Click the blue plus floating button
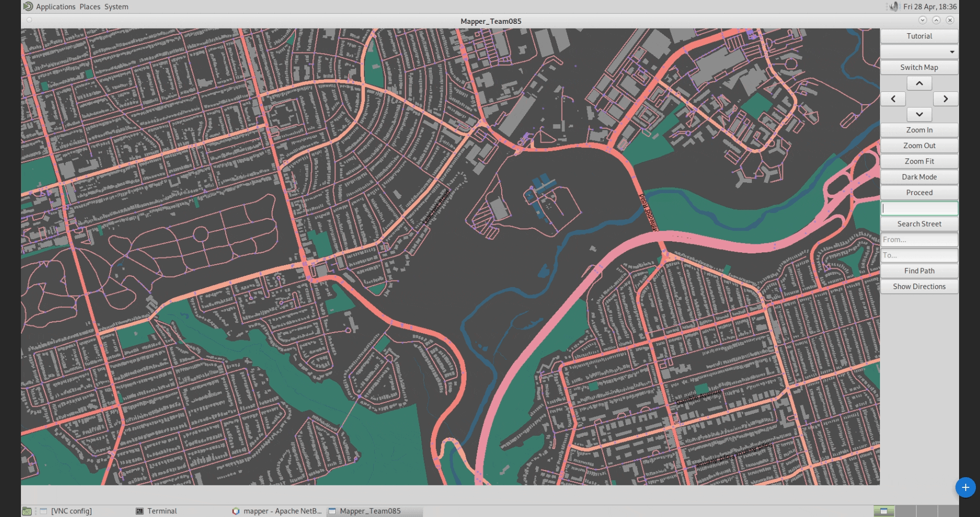Viewport: 980px width, 517px height. [x=965, y=487]
